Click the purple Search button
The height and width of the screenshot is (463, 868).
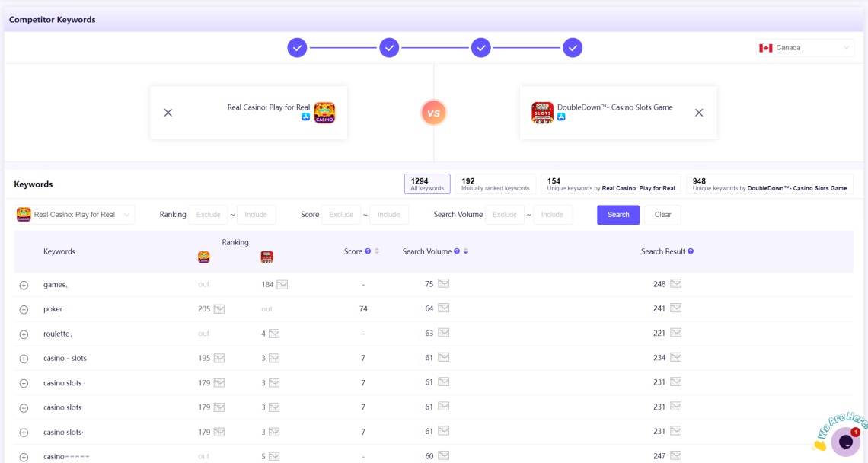click(x=617, y=215)
